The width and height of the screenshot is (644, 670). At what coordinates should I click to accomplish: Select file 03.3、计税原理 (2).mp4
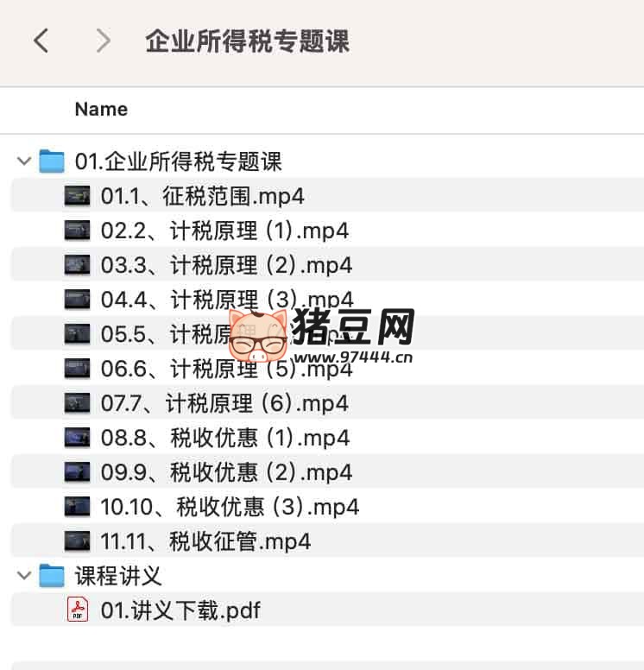[x=226, y=265]
